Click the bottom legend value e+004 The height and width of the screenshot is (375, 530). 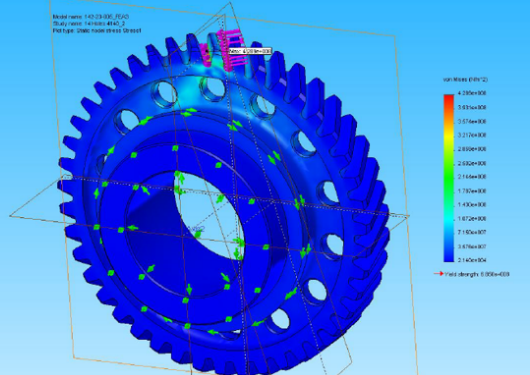[472, 260]
